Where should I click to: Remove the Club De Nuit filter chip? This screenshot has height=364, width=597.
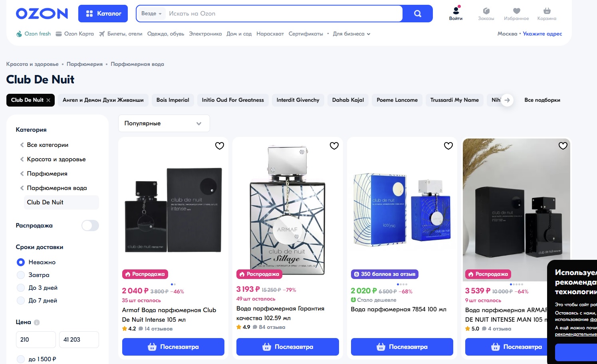tap(48, 100)
